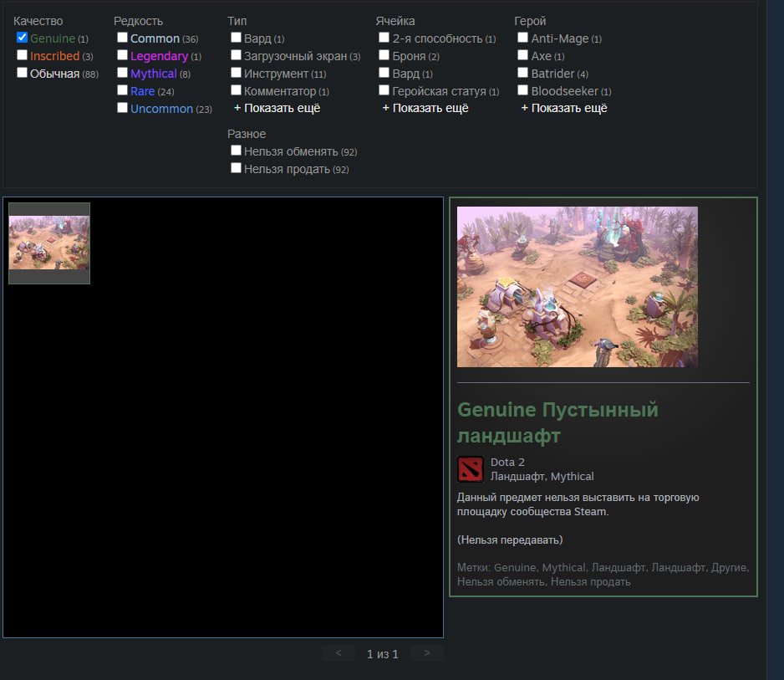Click the '1 из 1' page indicator

point(383,654)
